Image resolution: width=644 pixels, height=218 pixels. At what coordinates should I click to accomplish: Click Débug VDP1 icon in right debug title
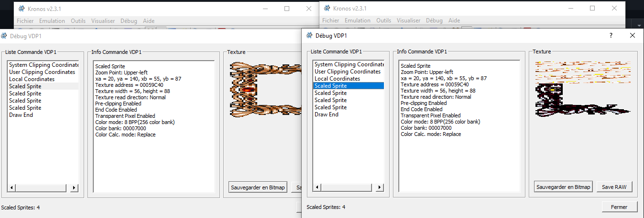tap(308, 35)
